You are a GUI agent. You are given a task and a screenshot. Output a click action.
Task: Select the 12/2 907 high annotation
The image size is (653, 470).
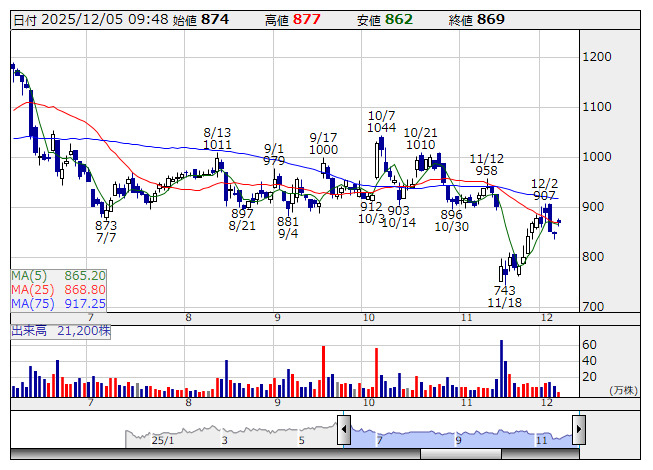(544, 189)
